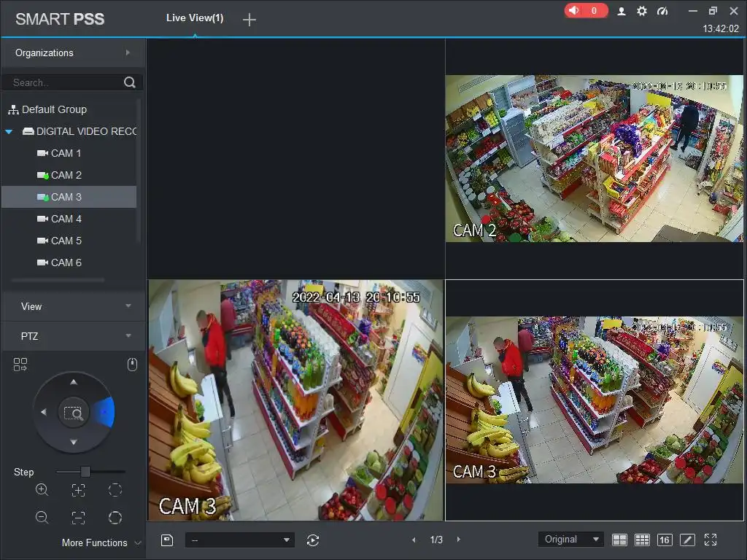Click the PTZ preset grid icon
Viewport: 747px width, 560px height.
point(20,365)
